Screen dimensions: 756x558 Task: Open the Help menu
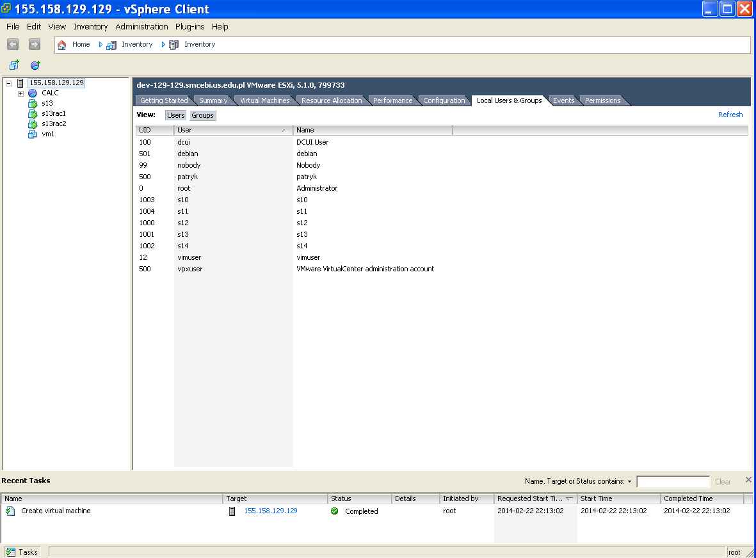[220, 26]
